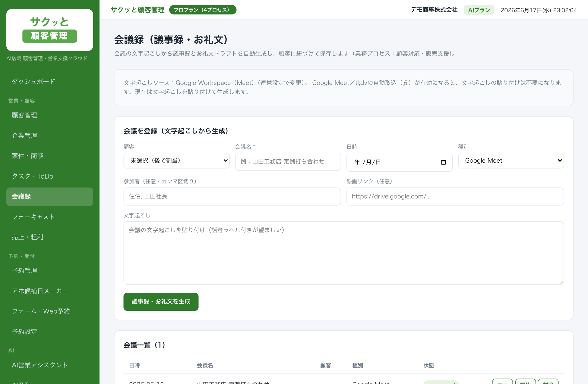588x384 pixels.
Task: Click the 会議名 column header in 会議一覧
Action: [205, 365]
